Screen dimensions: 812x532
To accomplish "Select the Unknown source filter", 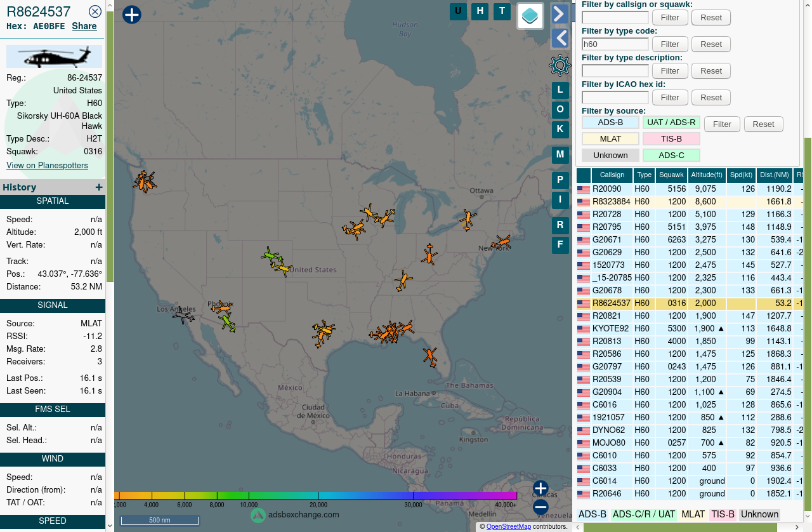I will 610,156.
